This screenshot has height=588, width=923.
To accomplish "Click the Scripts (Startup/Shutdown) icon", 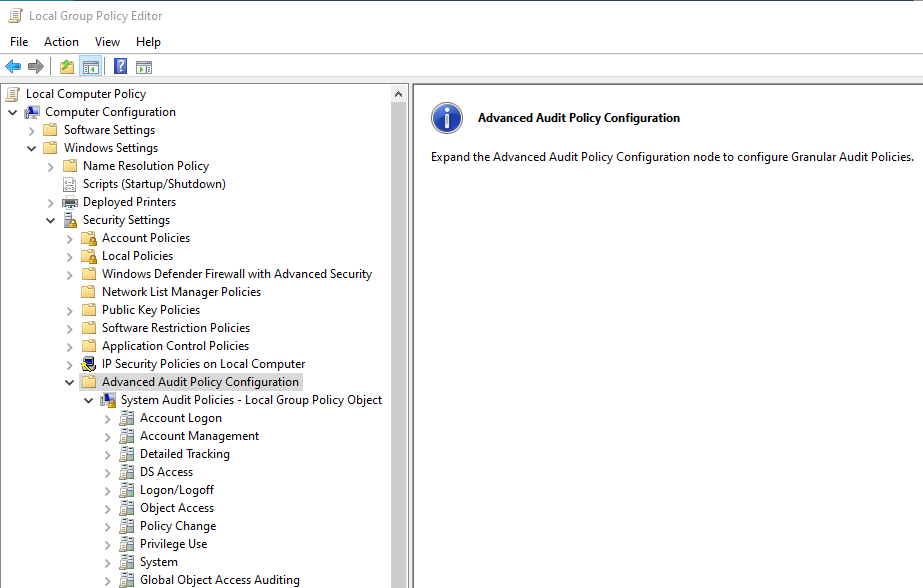I will click(69, 184).
